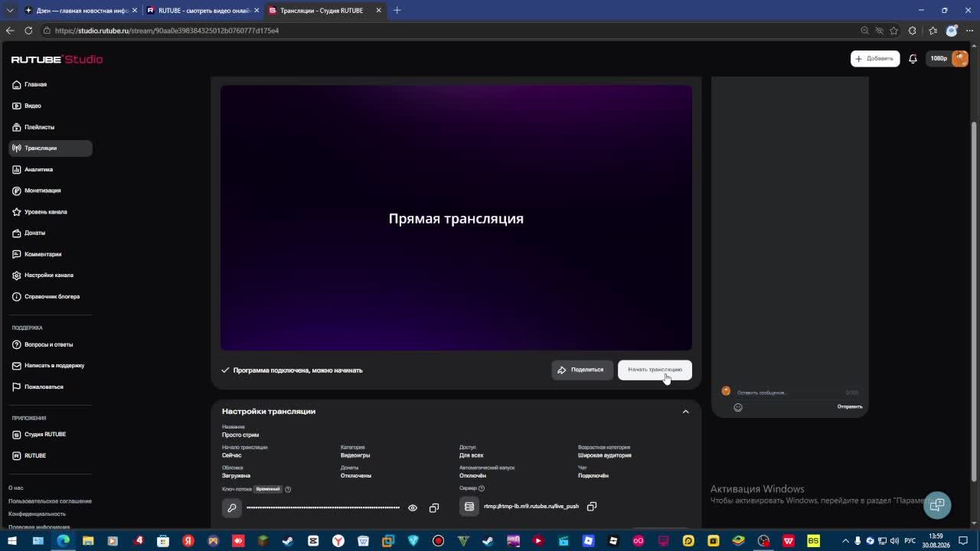Reveal stream key with the eye icon
The image size is (980, 551).
click(413, 508)
